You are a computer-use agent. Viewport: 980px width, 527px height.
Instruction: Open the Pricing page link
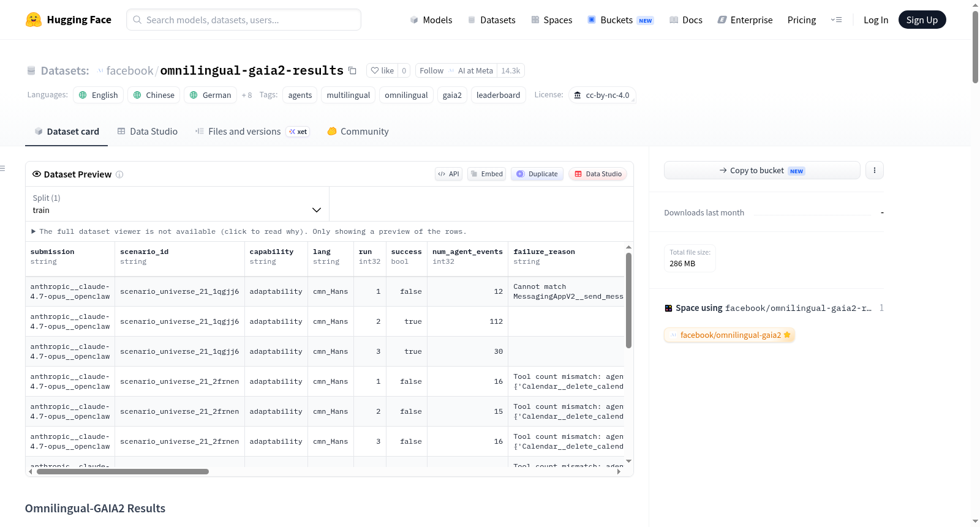pos(802,20)
